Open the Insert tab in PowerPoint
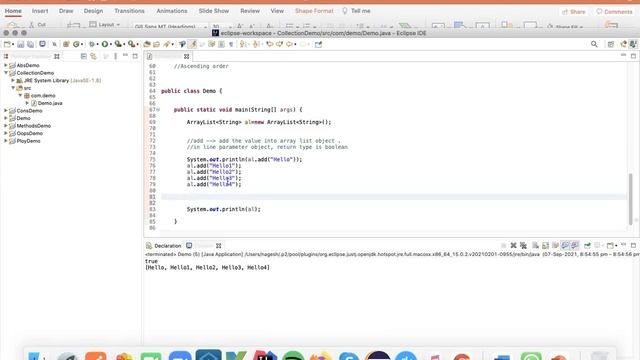640x360 pixels. point(40,11)
